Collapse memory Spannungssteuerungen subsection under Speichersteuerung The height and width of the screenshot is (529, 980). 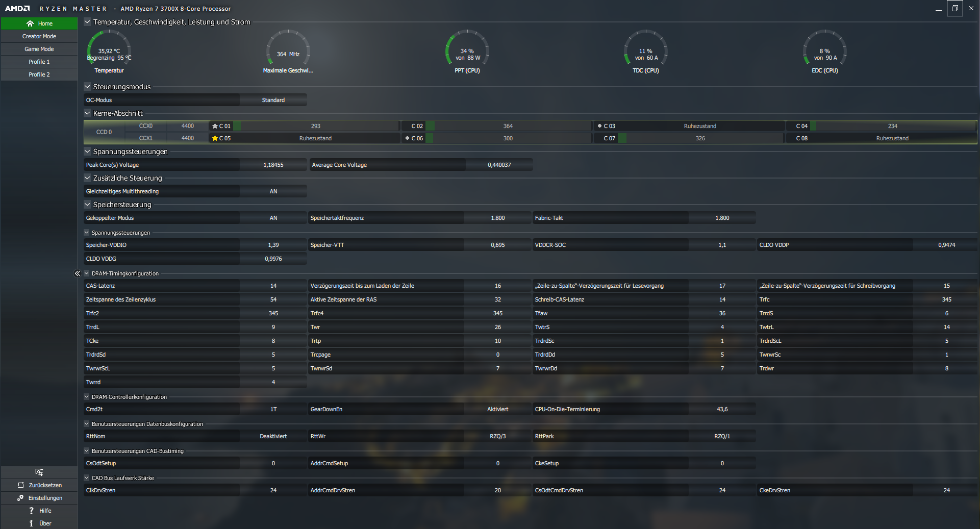87,233
